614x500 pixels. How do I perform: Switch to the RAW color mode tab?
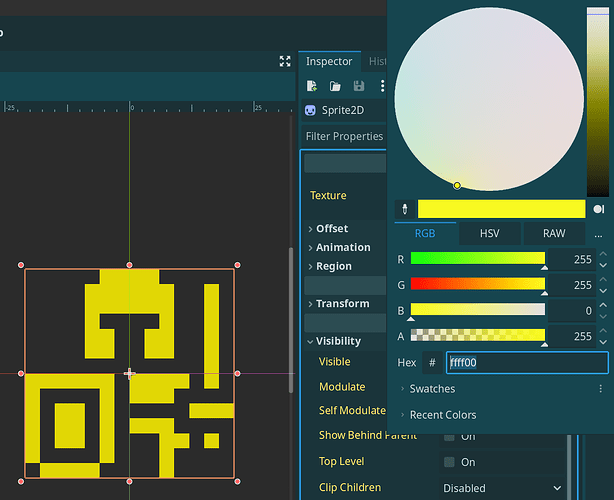pos(554,233)
